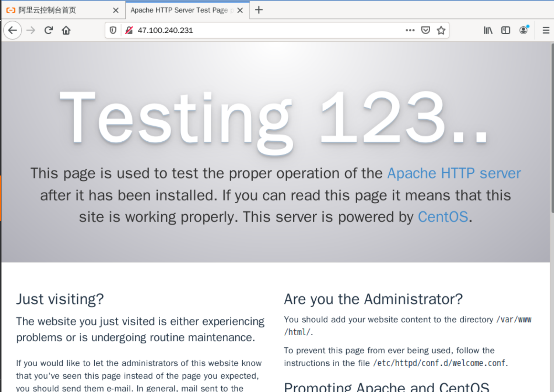
Task: Switch to 阿里云控制台首页 tab
Action: click(62, 10)
